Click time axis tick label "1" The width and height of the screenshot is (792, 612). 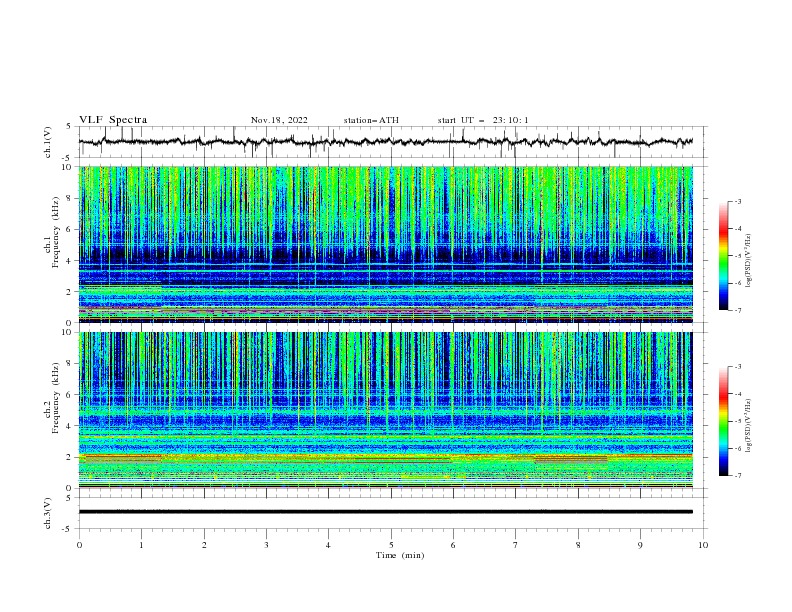click(141, 545)
